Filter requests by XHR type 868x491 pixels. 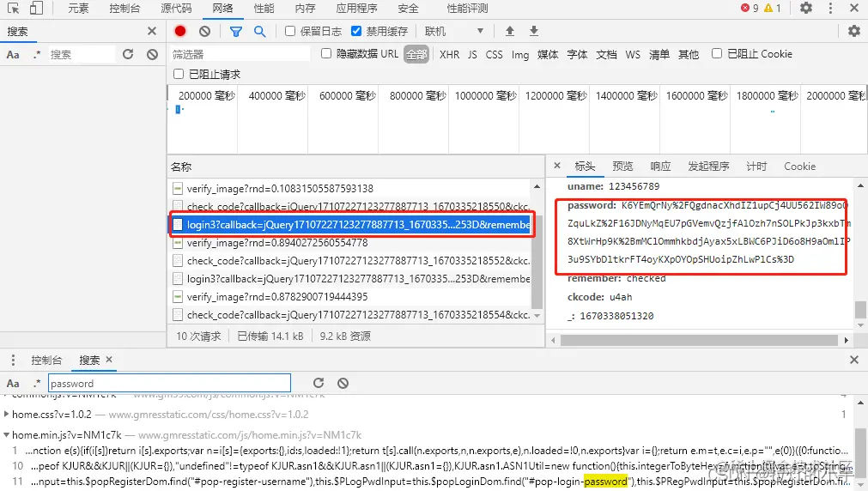tap(450, 54)
